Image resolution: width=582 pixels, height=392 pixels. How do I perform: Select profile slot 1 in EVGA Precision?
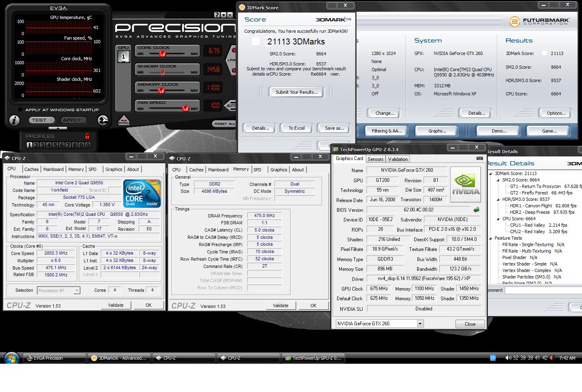click(29, 145)
